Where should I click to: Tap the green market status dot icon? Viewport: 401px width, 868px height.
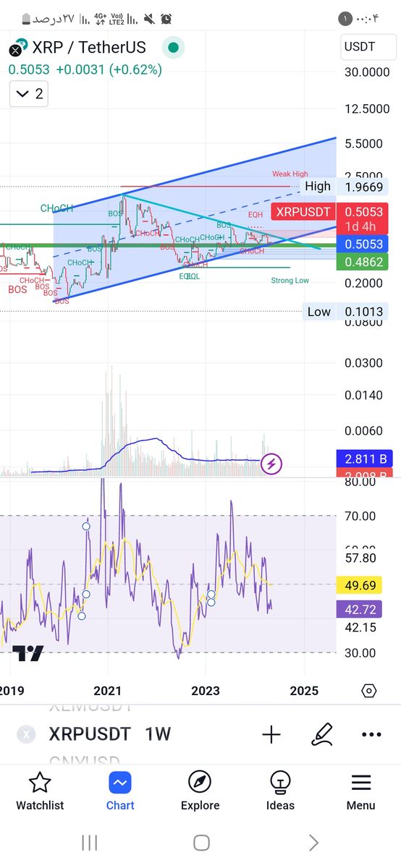coord(172,48)
